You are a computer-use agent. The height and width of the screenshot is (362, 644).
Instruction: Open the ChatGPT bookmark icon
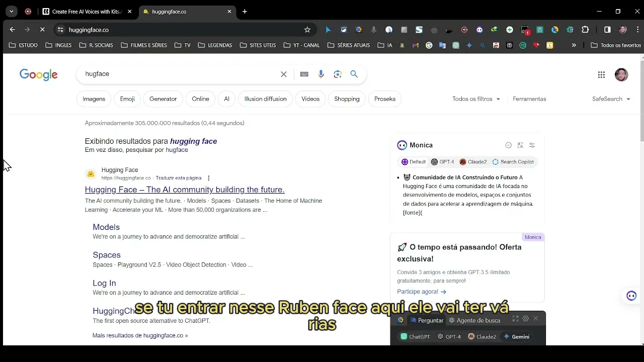pyautogui.click(x=456, y=45)
